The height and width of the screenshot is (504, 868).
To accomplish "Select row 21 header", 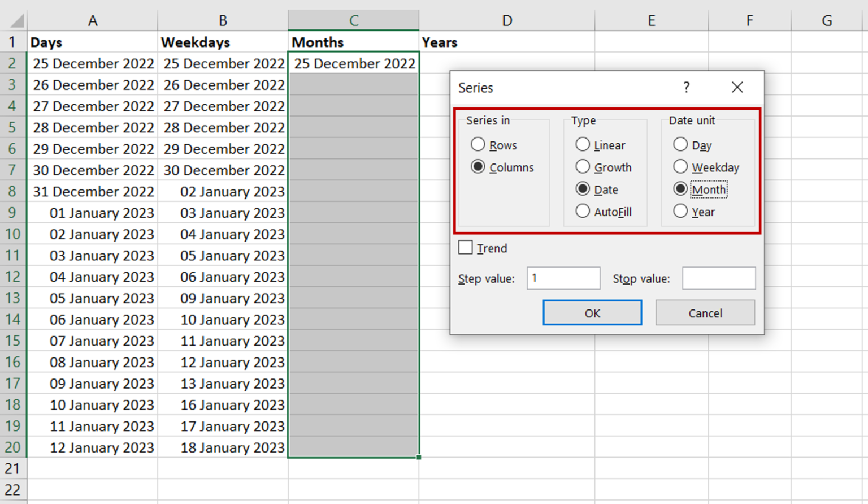I will (x=12, y=468).
